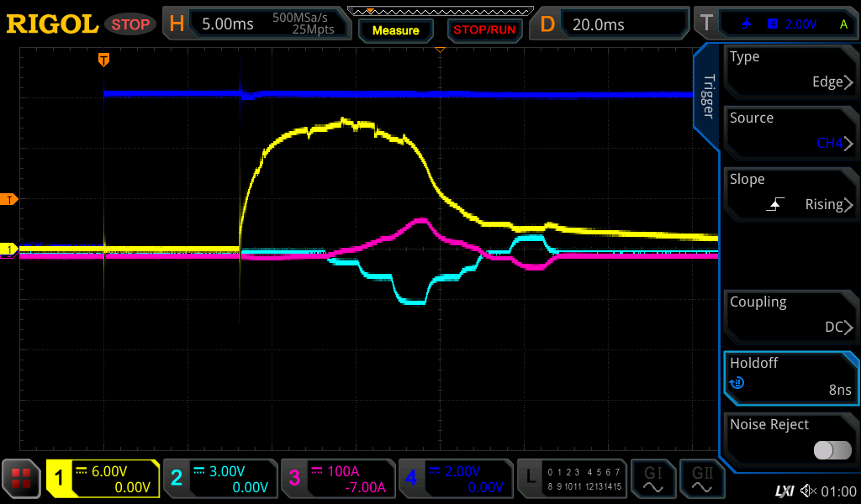Toggle the Noise Reject switch
This screenshot has width=861, height=504.
pos(832,450)
